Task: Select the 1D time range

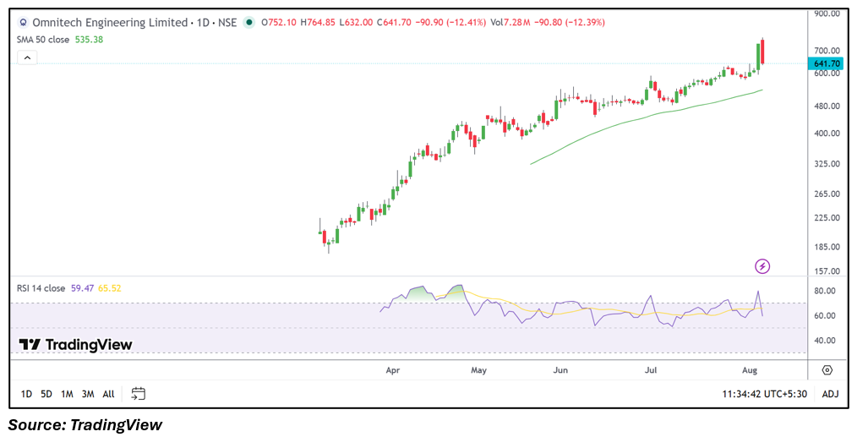Action: coord(26,395)
